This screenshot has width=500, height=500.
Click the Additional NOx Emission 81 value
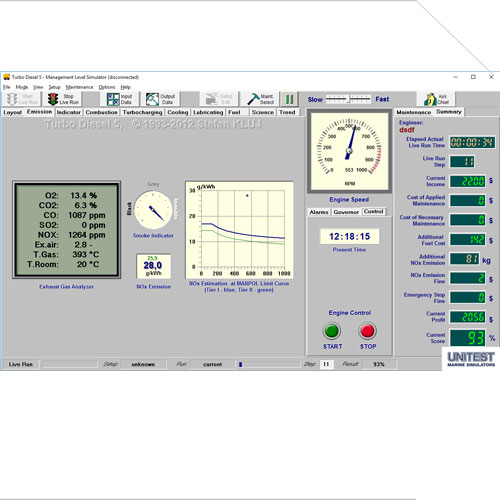pyautogui.click(x=465, y=259)
